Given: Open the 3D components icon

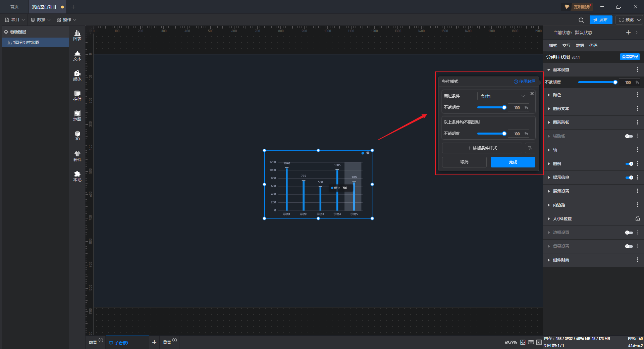Looking at the screenshot, I should (x=77, y=136).
